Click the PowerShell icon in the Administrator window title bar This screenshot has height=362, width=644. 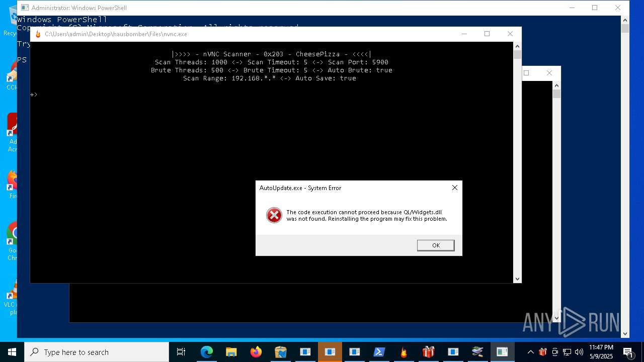pyautogui.click(x=25, y=8)
